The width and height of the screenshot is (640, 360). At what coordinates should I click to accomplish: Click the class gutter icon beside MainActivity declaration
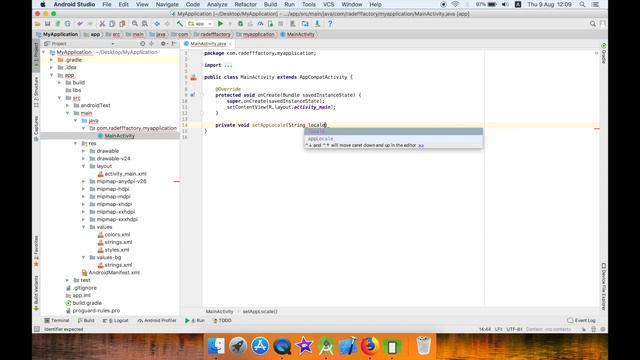click(193, 77)
